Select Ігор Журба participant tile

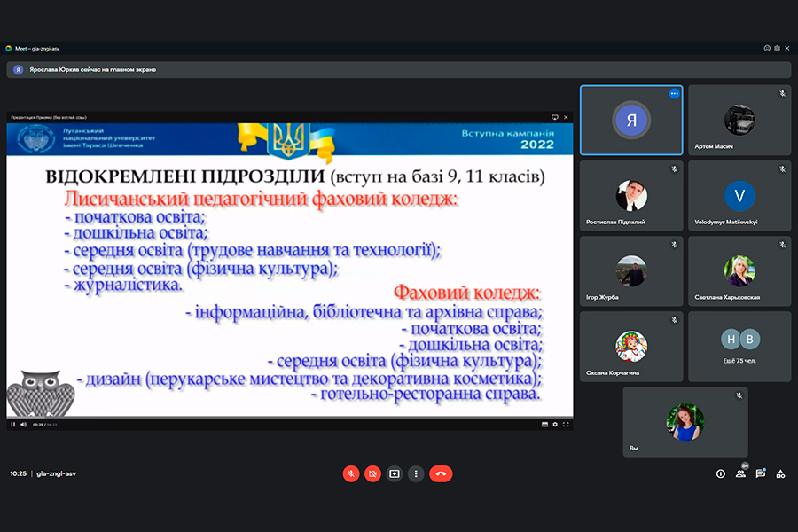[x=631, y=270]
